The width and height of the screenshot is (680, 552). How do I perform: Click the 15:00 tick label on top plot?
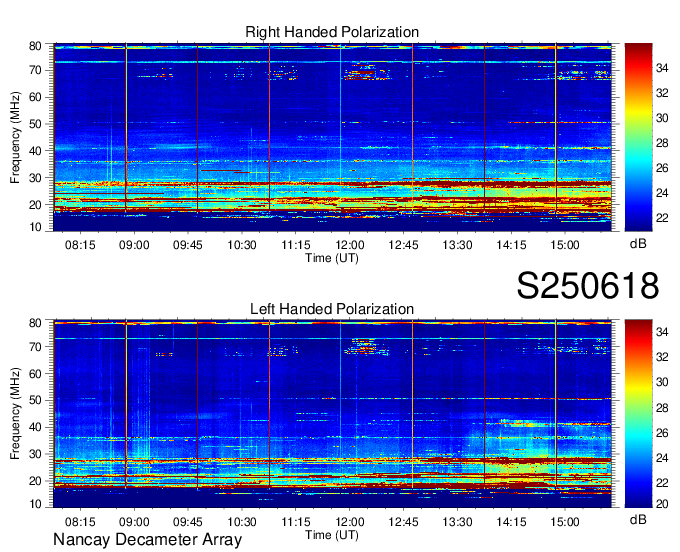pos(565,245)
